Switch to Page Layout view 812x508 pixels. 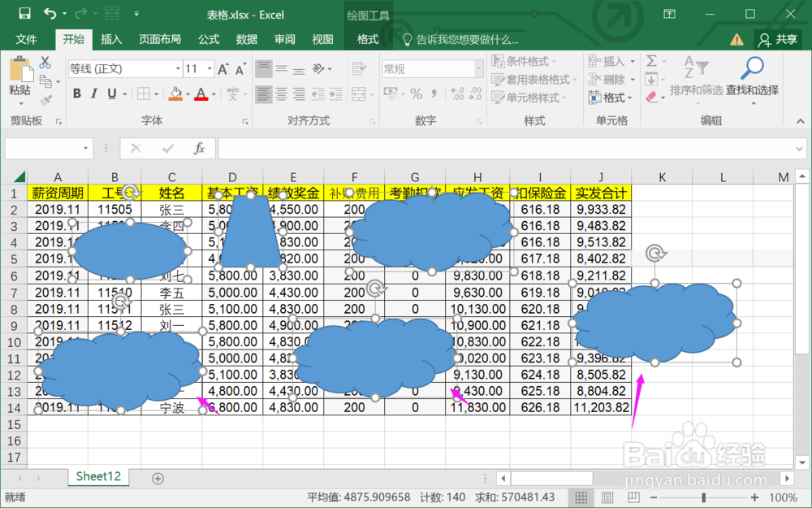[x=607, y=498]
